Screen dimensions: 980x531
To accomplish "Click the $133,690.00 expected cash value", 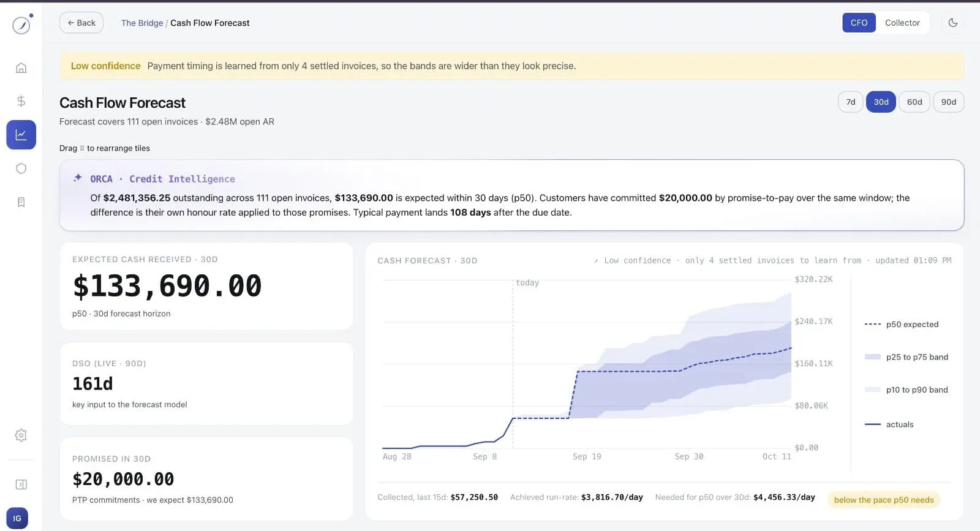I will [167, 286].
